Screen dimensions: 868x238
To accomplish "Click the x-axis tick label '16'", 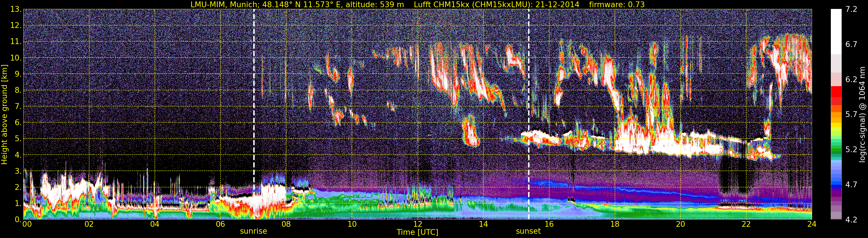I will pos(549,224).
